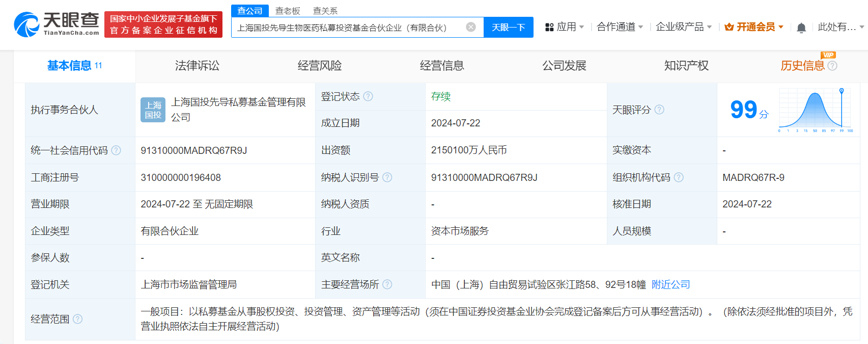Clear the search box with the X icon
868x344 pixels.
click(x=471, y=27)
